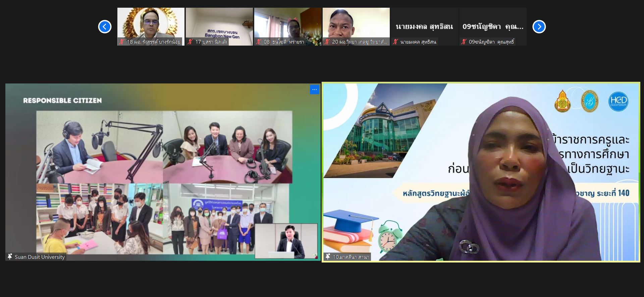
Task: Click bottom name label นายมงคล สุทธิสน
Action: (418, 42)
